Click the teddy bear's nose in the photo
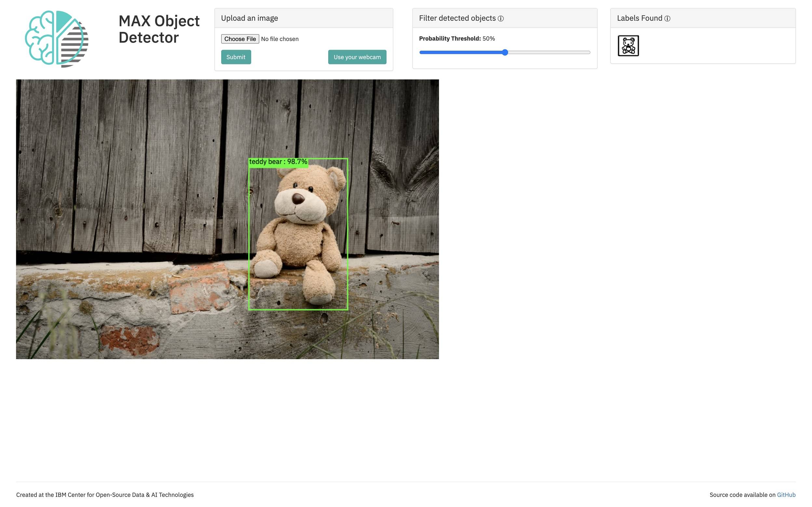This screenshot has height=507, width=812. click(298, 199)
